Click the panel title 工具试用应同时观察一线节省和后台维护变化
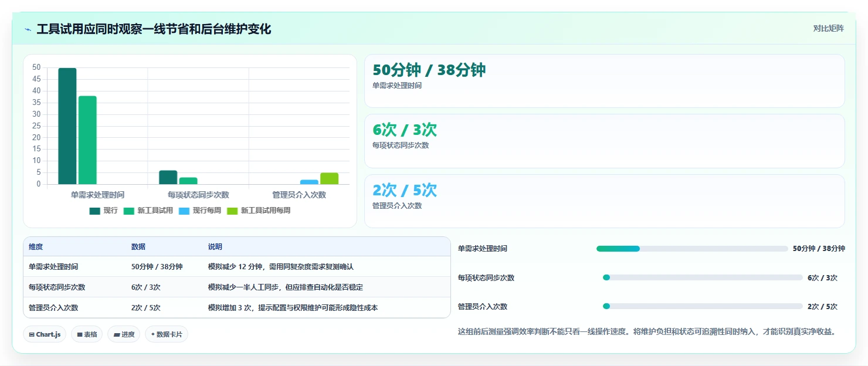The width and height of the screenshot is (868, 366). 154,29
